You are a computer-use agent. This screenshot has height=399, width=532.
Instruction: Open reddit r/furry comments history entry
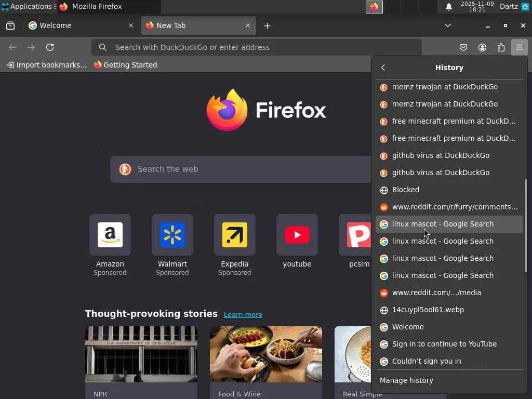click(x=449, y=207)
